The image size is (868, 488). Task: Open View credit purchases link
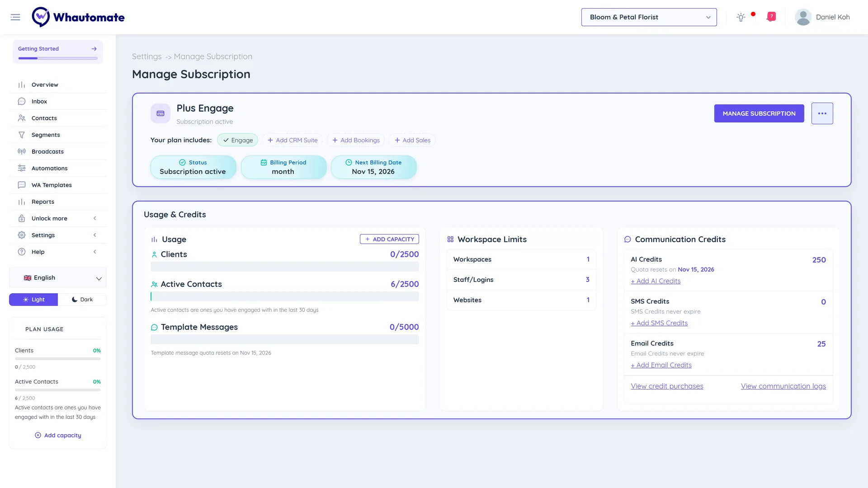pos(667,386)
